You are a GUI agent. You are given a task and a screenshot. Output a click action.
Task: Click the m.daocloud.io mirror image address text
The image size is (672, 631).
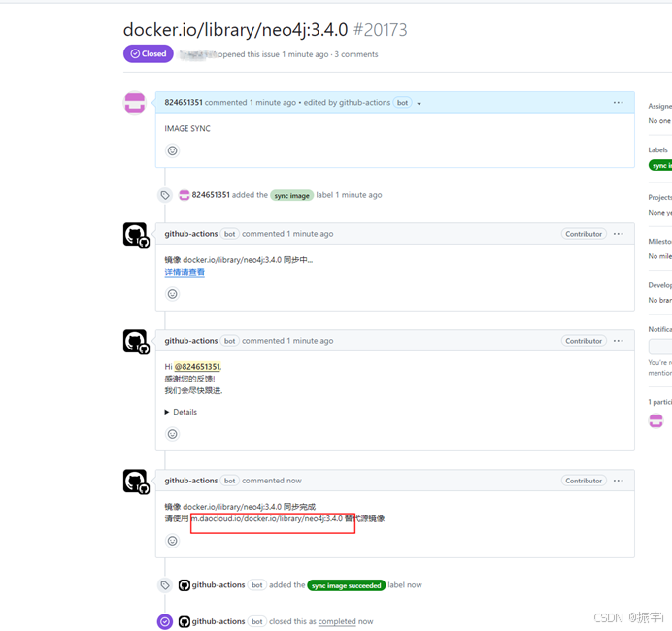(x=267, y=518)
